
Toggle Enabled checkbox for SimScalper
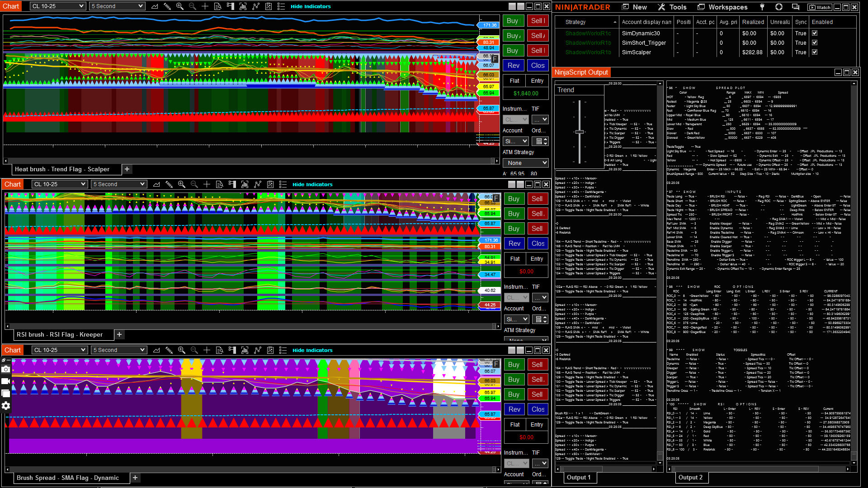815,52
